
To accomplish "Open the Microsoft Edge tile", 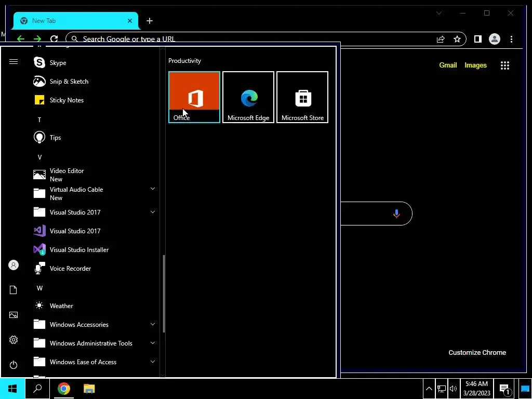I will [248, 97].
